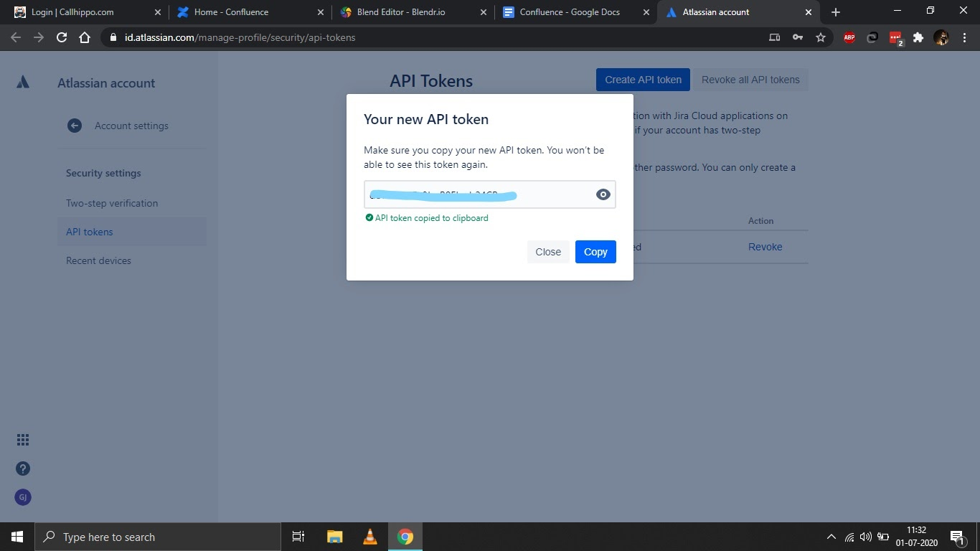Viewport: 980px width, 551px height.
Task: Click the Windows taskbar search box
Action: (158, 537)
